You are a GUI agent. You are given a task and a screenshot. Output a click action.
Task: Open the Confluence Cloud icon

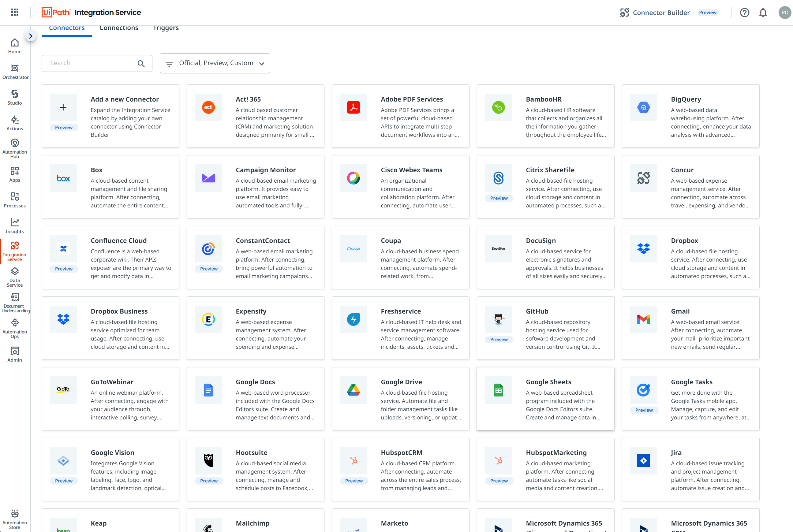63,249
